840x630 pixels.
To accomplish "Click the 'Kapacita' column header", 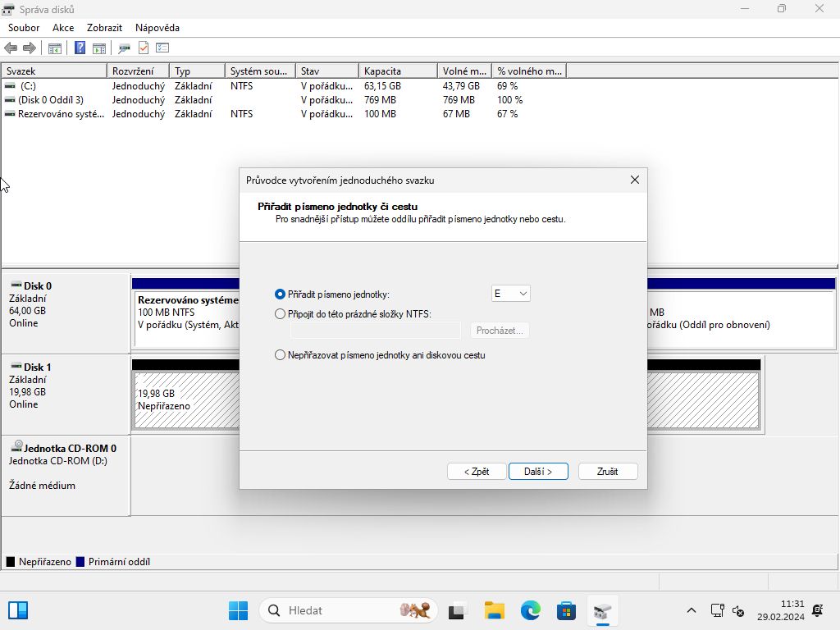I will [396, 71].
